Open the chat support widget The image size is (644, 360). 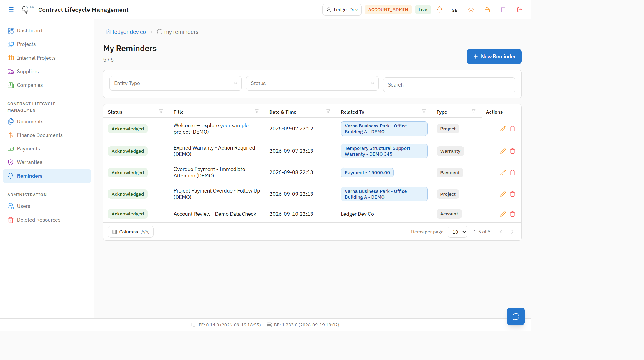coord(515,316)
